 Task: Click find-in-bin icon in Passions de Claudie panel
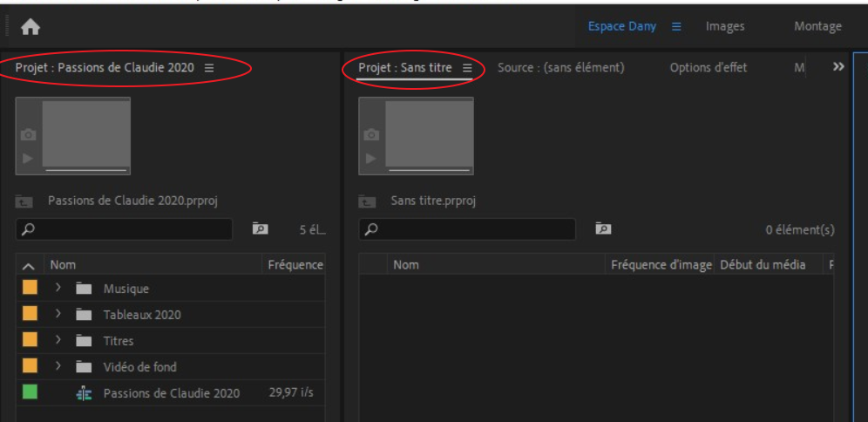coord(261,228)
